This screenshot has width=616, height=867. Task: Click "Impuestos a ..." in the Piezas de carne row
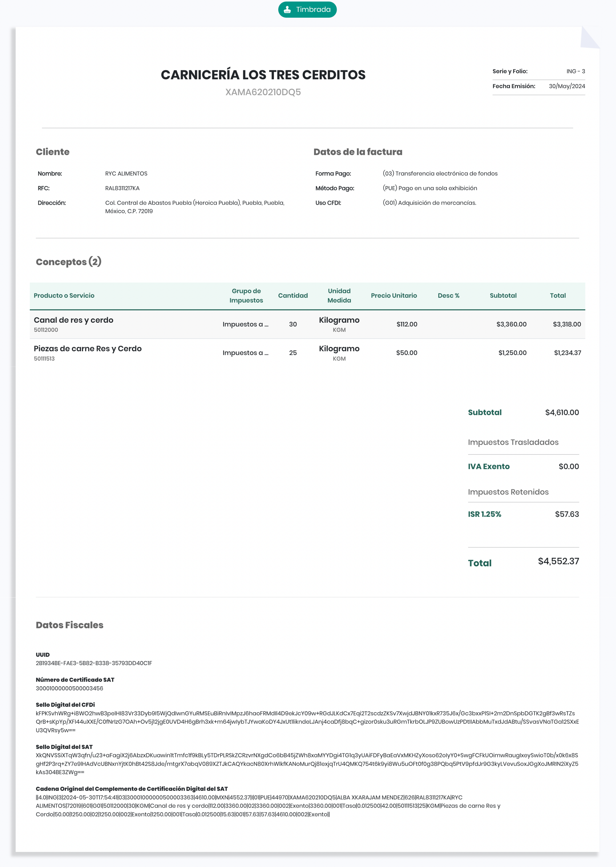click(245, 353)
